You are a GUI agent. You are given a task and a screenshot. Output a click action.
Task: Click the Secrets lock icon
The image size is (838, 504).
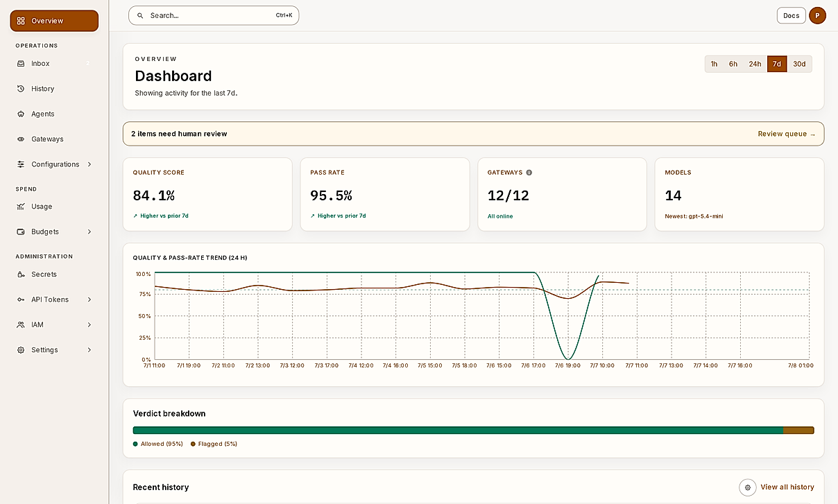[21, 275]
